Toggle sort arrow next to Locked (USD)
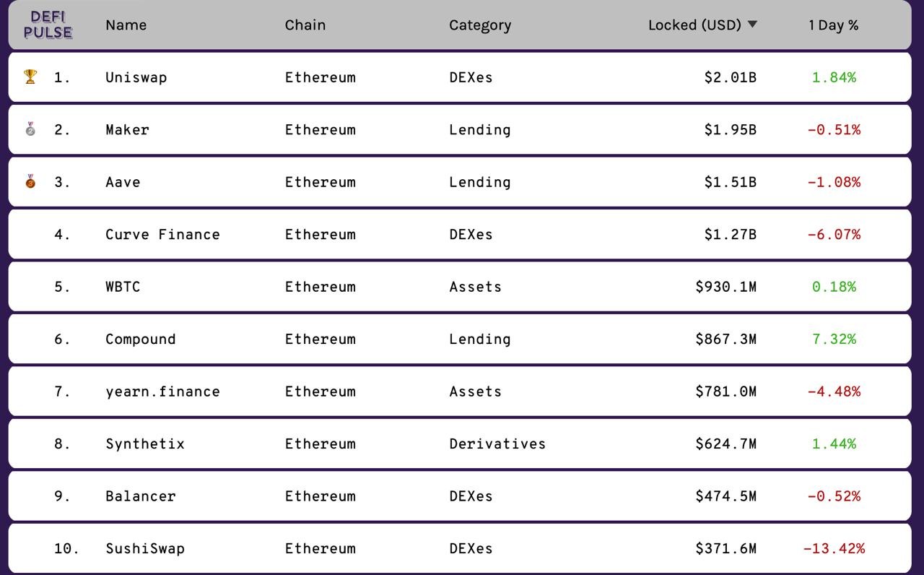 point(752,25)
